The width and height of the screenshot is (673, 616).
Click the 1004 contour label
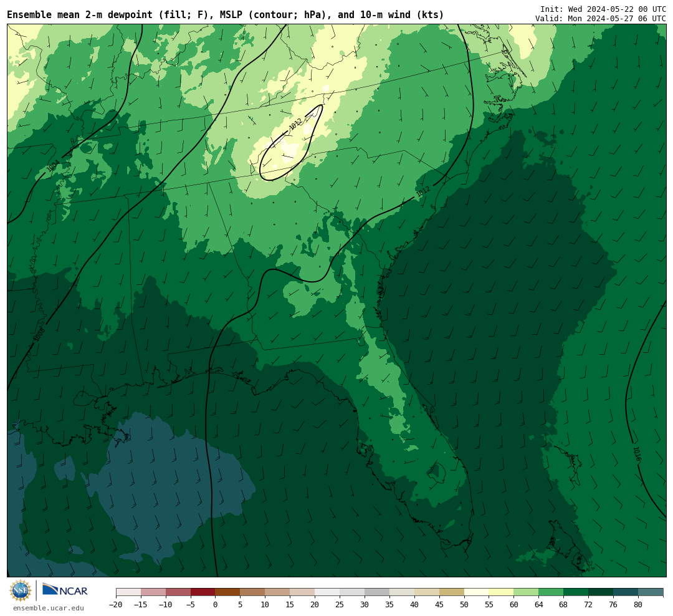[x=53, y=166]
